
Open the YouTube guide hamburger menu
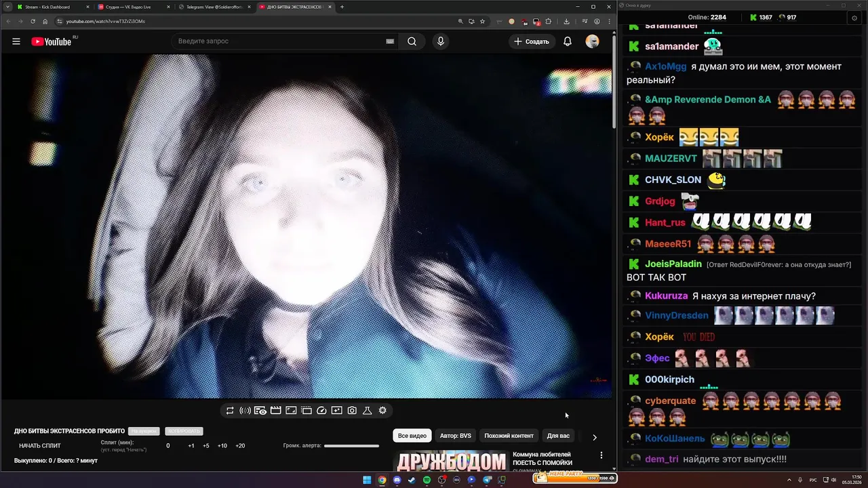(16, 41)
